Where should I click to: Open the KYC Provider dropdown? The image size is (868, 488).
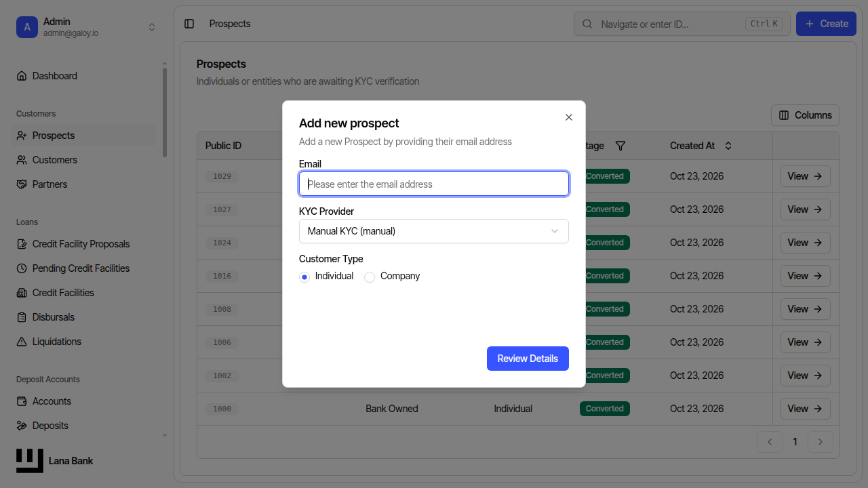pyautogui.click(x=434, y=231)
